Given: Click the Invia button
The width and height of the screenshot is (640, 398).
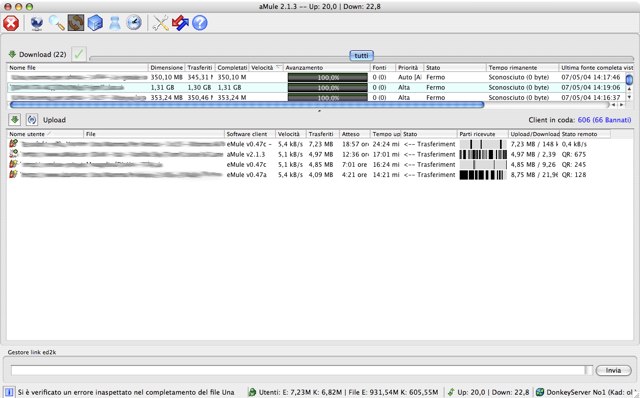Looking at the screenshot, I should point(613,370).
